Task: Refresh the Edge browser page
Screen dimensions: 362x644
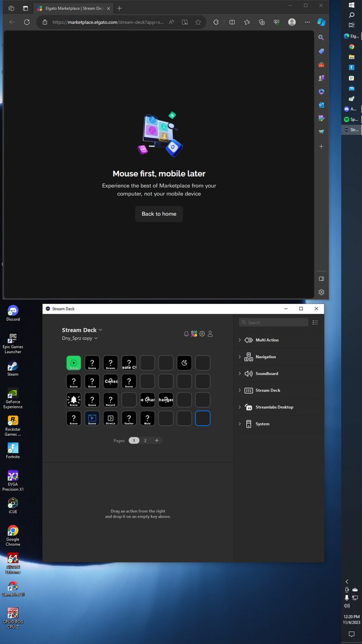Action: (x=26, y=22)
